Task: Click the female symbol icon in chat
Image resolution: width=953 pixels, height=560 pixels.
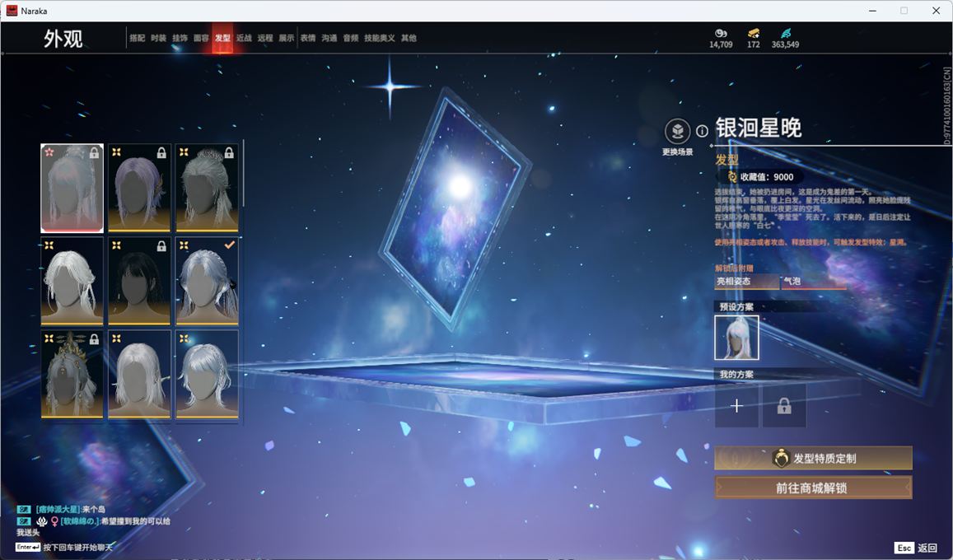Action: click(54, 521)
